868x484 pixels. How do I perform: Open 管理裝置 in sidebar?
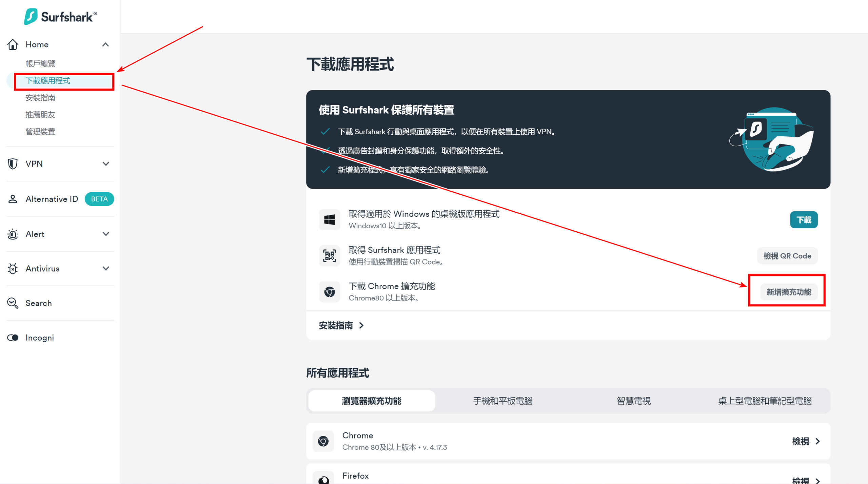[40, 132]
